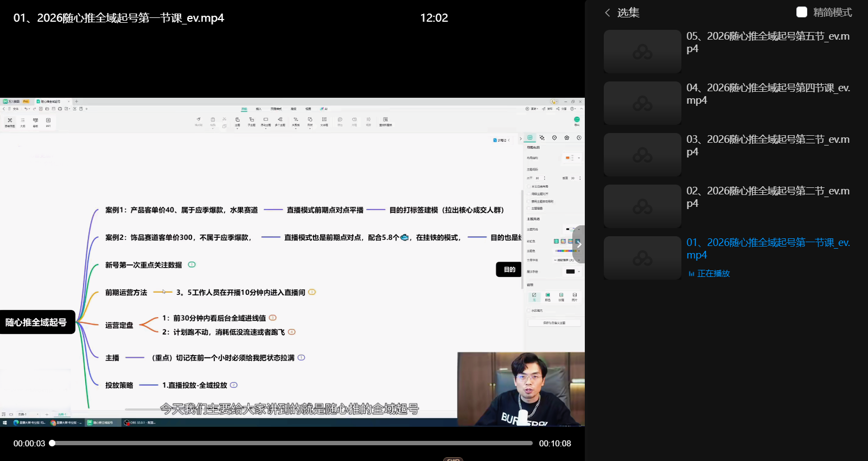868x461 pixels.
Task: Click the redo arrow in the quick toolbar
Action: [34, 109]
